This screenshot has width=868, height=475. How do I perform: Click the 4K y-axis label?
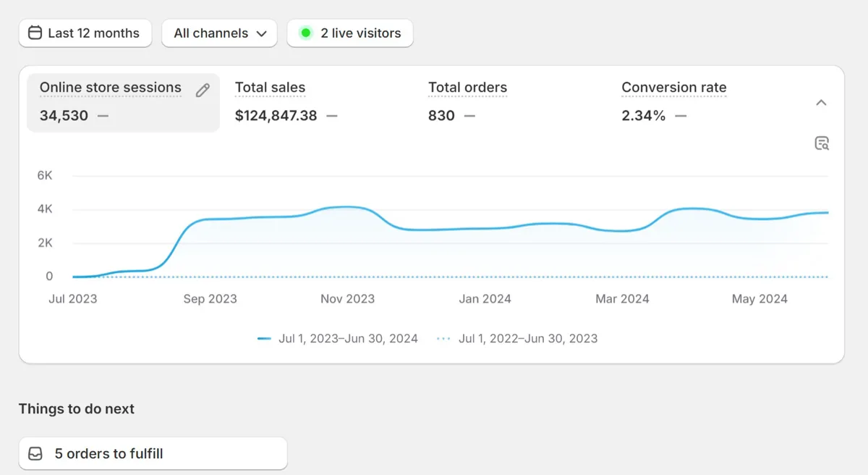click(x=45, y=209)
